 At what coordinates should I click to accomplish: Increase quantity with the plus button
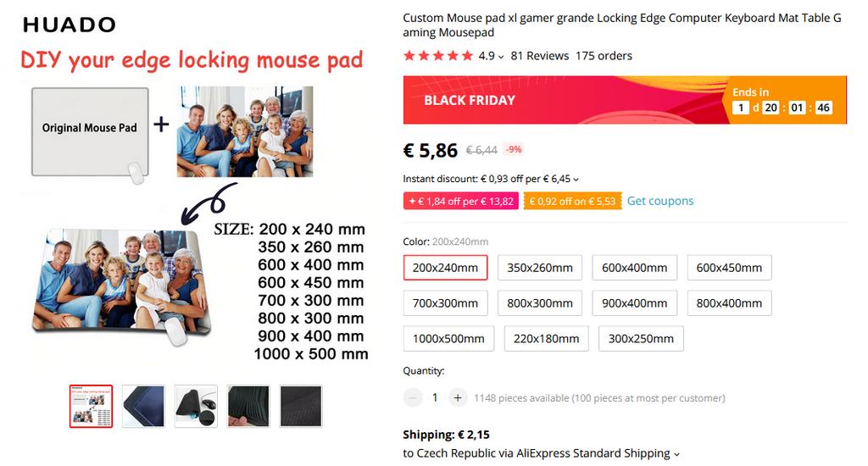coord(458,397)
